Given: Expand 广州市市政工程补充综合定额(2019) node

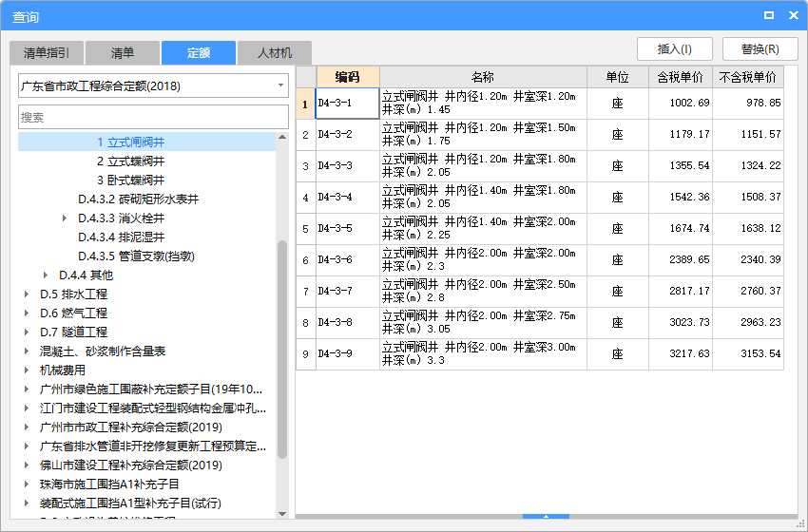Looking at the screenshot, I should pos(27,427).
